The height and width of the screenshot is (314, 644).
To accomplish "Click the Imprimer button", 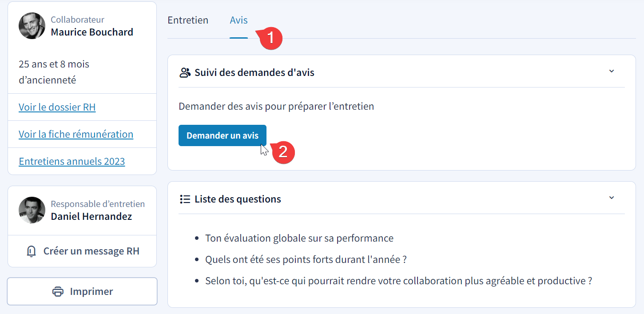I will click(82, 292).
